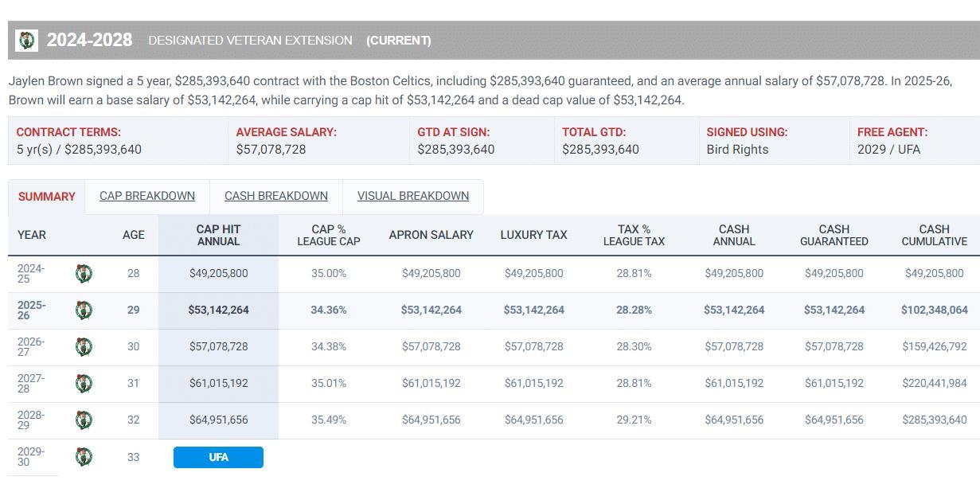Screen dimensions: 980x496
Task: Click the Celtics logo in the 2026-27 row
Action: click(x=84, y=346)
